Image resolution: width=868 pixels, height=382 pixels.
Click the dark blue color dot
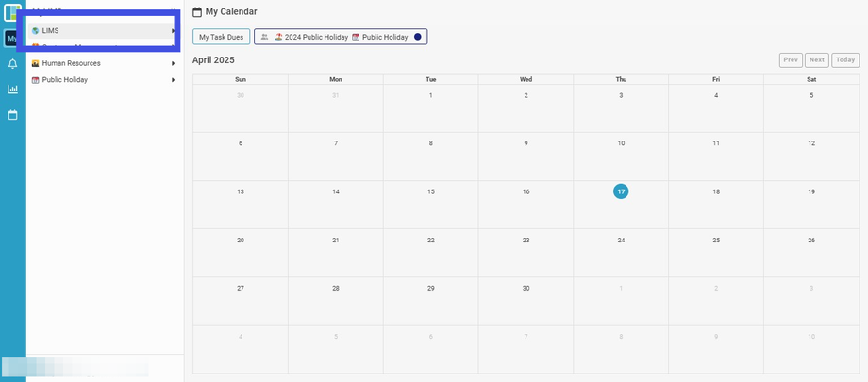[418, 37]
